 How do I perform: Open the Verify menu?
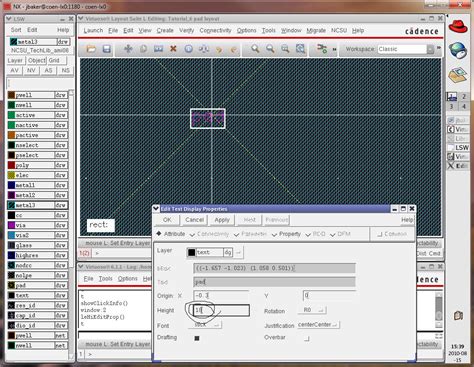[186, 30]
